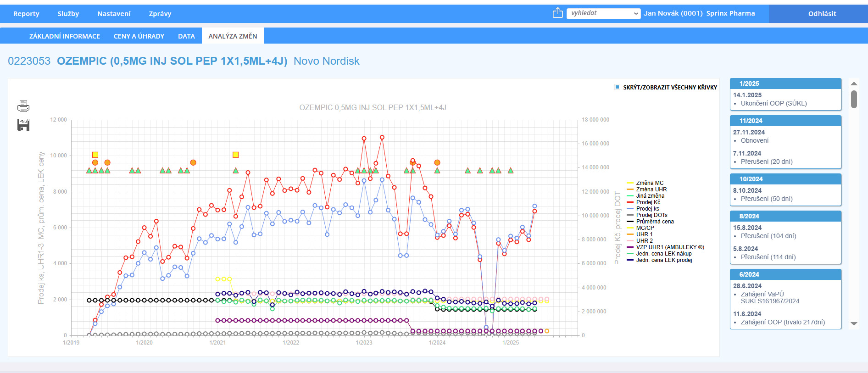
Task: Click the 11/2024 event card header
Action: point(785,121)
